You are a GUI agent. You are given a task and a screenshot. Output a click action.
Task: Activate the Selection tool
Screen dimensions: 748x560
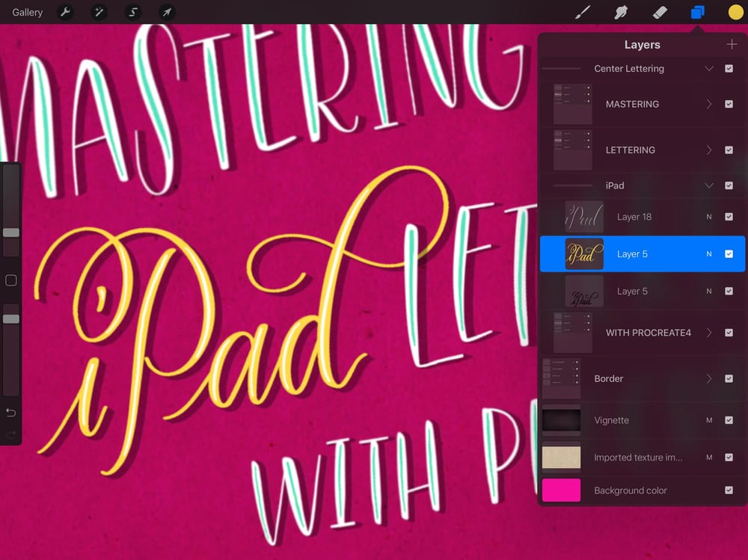pyautogui.click(x=133, y=12)
